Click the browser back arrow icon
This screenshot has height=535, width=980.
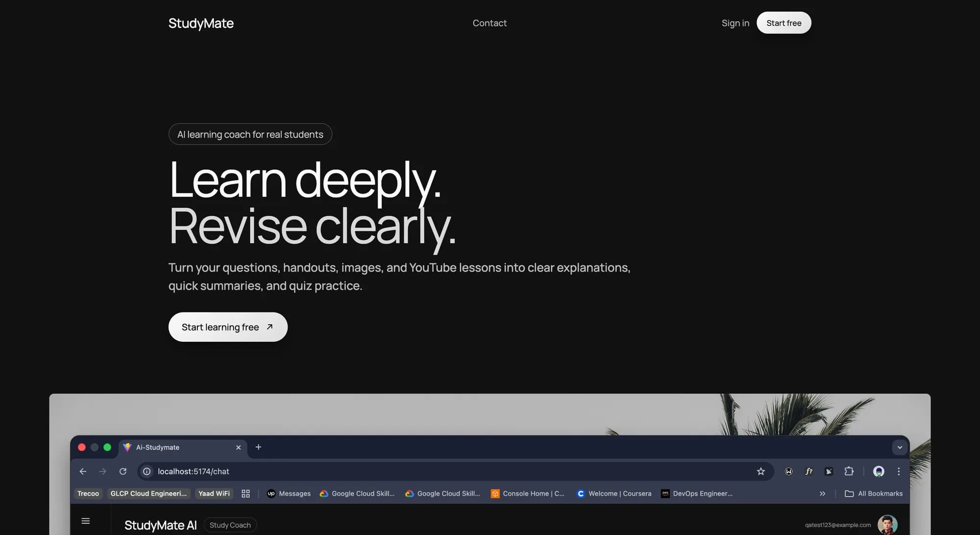tap(83, 471)
